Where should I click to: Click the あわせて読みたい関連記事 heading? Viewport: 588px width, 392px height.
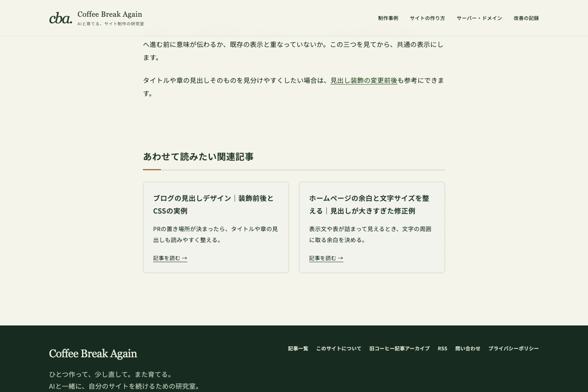[x=198, y=156]
